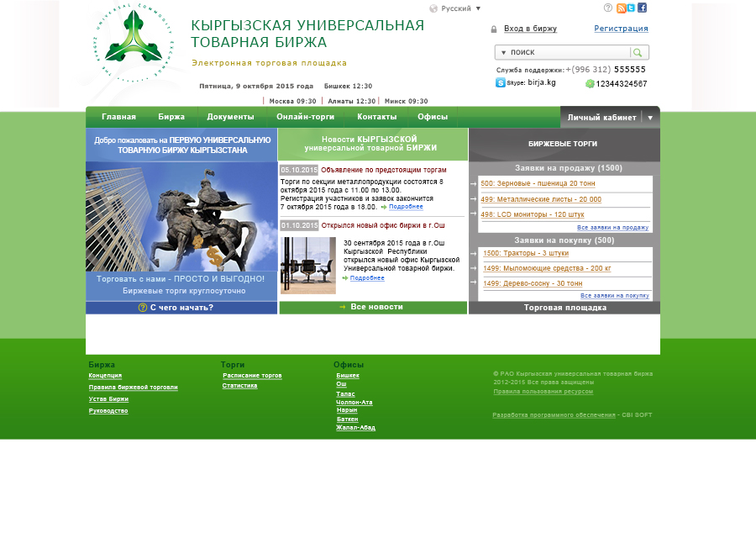Click the horseman statue banner image

pos(181,216)
